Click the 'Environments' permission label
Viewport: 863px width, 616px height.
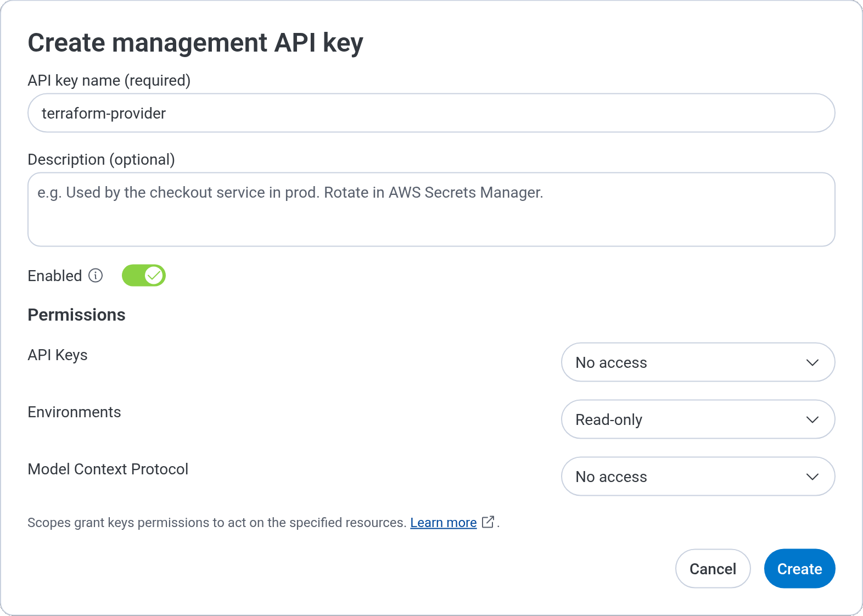pos(74,412)
